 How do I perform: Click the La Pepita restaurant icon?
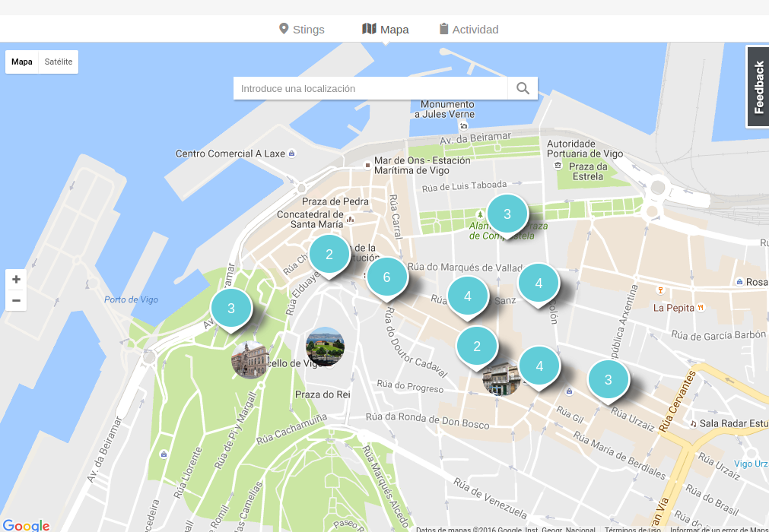tap(701, 308)
